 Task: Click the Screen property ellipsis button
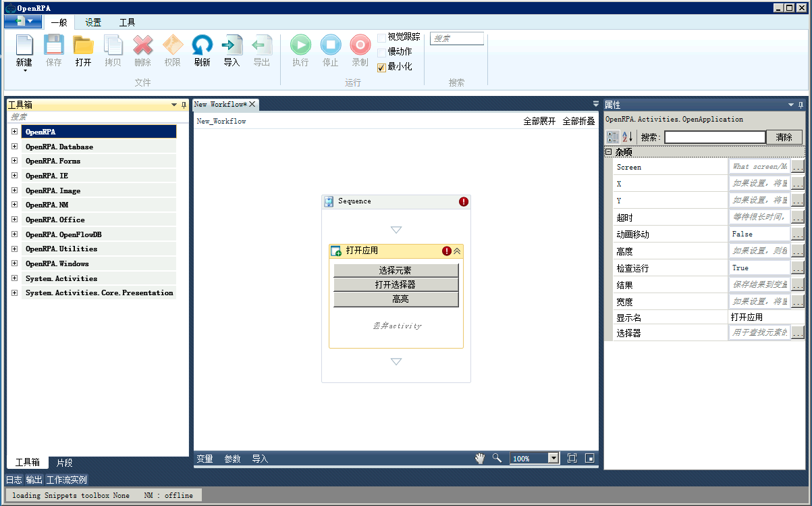pos(798,166)
